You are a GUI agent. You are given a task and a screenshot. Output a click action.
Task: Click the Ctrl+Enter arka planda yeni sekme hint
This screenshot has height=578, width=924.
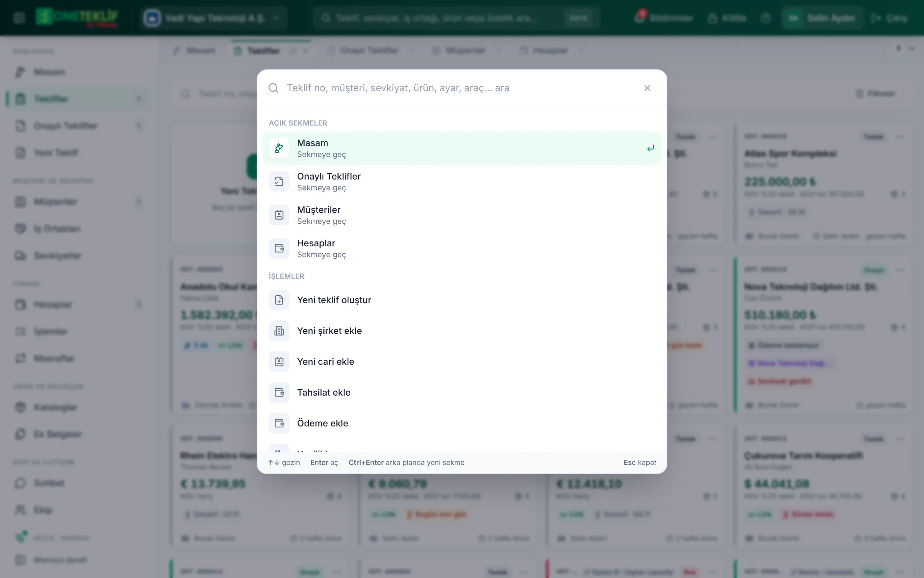406,462
